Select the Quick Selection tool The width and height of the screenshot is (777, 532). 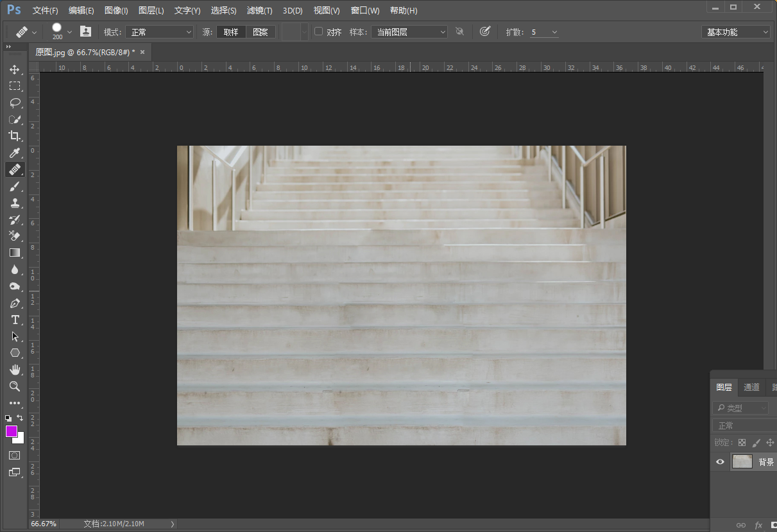pos(15,119)
